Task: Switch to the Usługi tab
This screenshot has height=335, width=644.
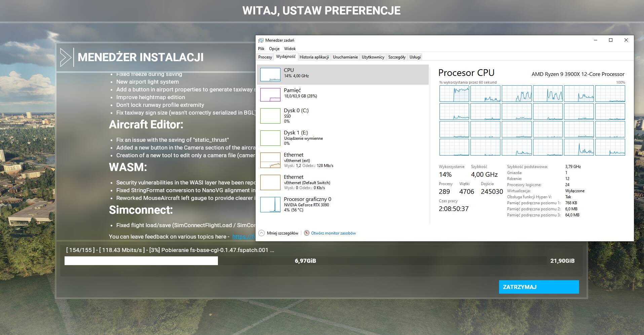Action: [x=415, y=57]
